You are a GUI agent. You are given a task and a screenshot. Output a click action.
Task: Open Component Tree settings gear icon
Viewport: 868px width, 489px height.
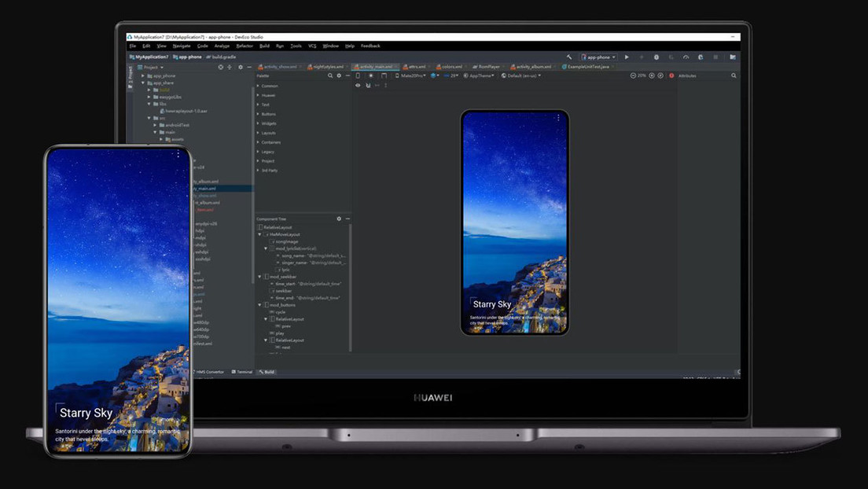[x=339, y=219]
